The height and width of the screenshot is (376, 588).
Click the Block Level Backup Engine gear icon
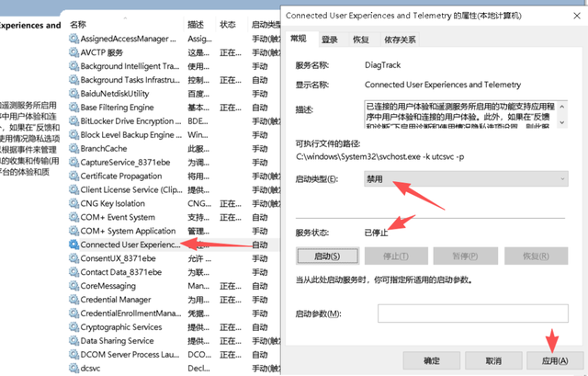click(73, 135)
